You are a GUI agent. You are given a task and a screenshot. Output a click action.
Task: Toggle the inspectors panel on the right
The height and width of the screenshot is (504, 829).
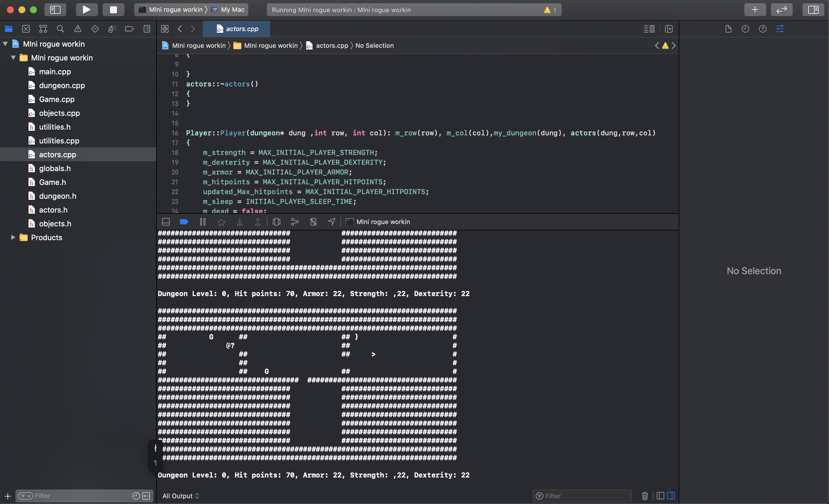click(x=813, y=10)
